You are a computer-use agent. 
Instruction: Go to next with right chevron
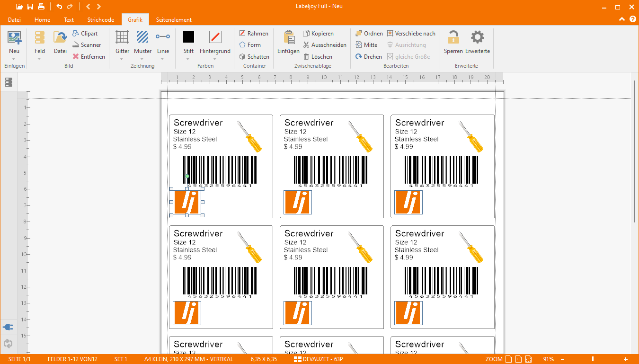tap(98, 7)
